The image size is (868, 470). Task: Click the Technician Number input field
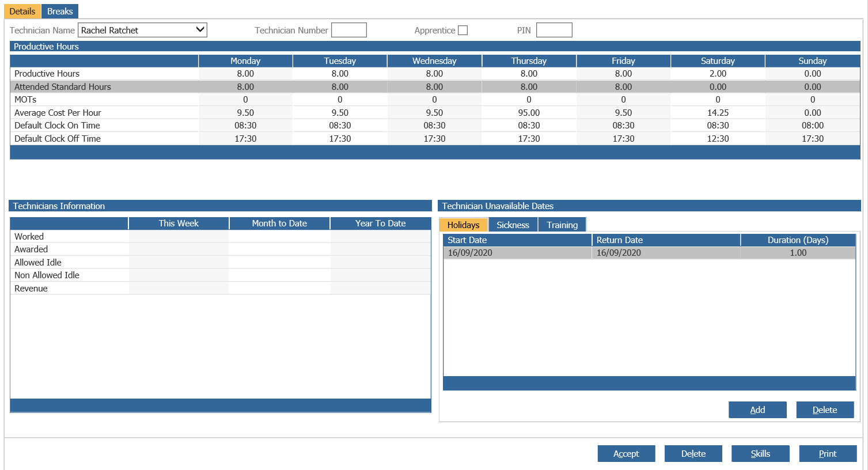(x=349, y=31)
